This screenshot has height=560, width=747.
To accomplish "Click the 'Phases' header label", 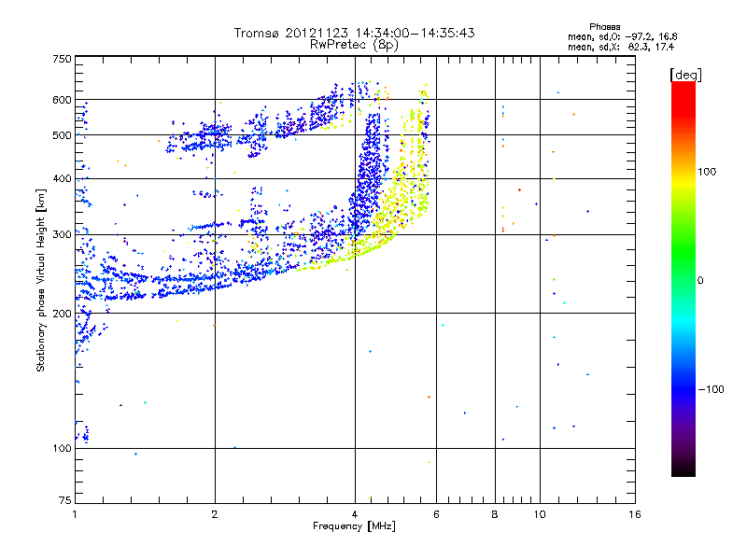I will click(604, 27).
